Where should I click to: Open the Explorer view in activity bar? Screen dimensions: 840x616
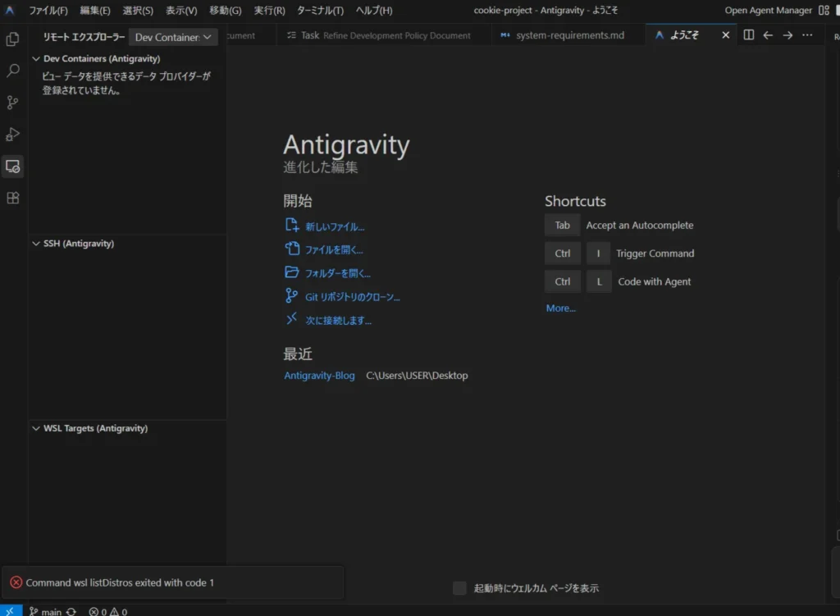coord(13,39)
